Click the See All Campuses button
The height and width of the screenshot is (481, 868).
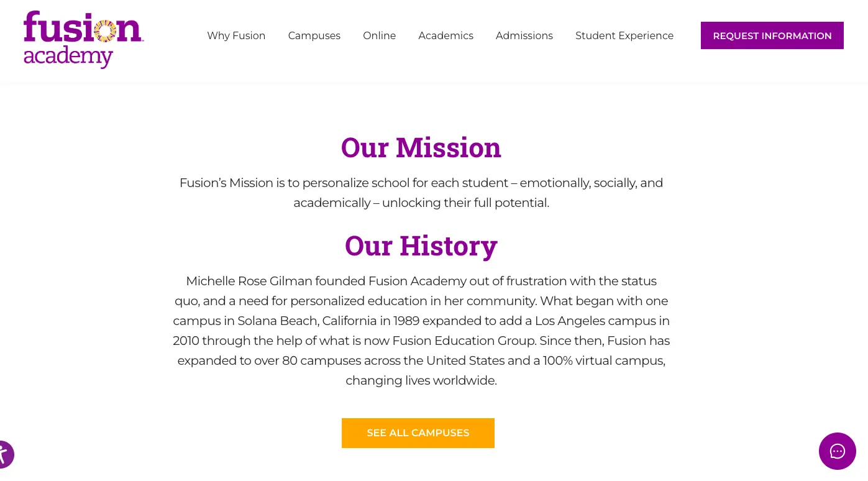pyautogui.click(x=418, y=433)
